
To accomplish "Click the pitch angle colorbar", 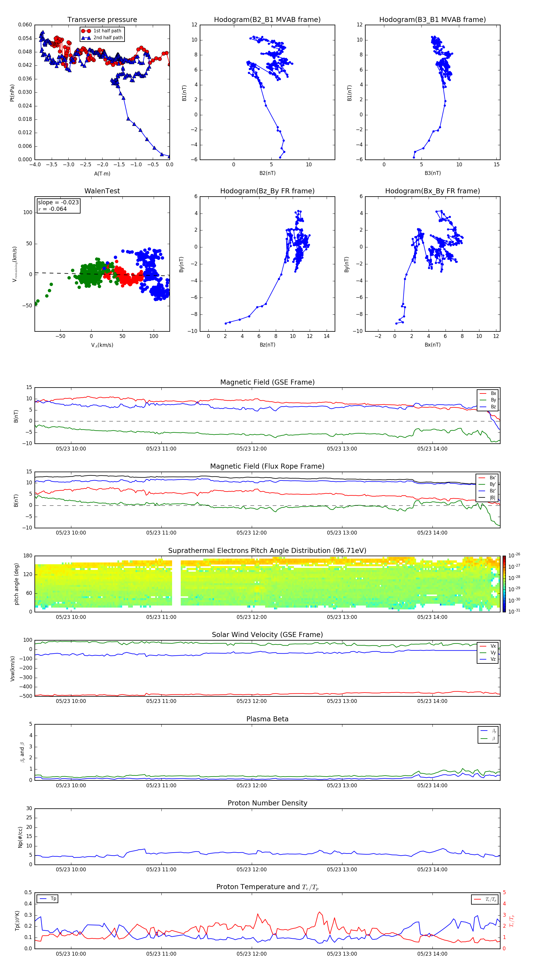I will [x=504, y=584].
